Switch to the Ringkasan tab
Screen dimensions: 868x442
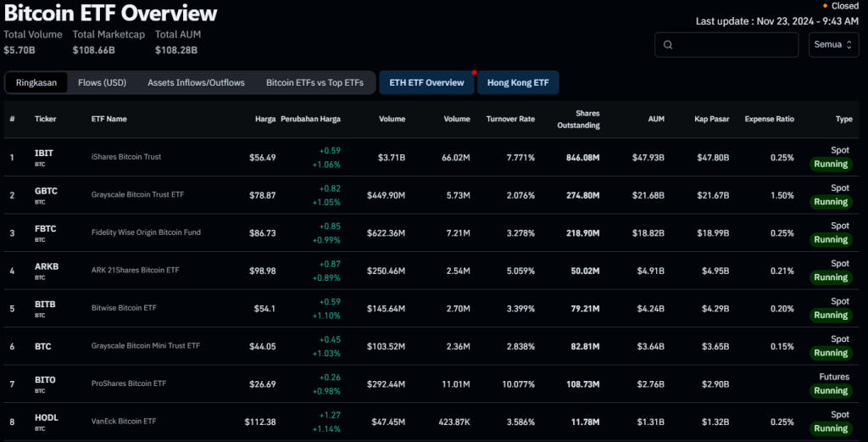point(36,82)
